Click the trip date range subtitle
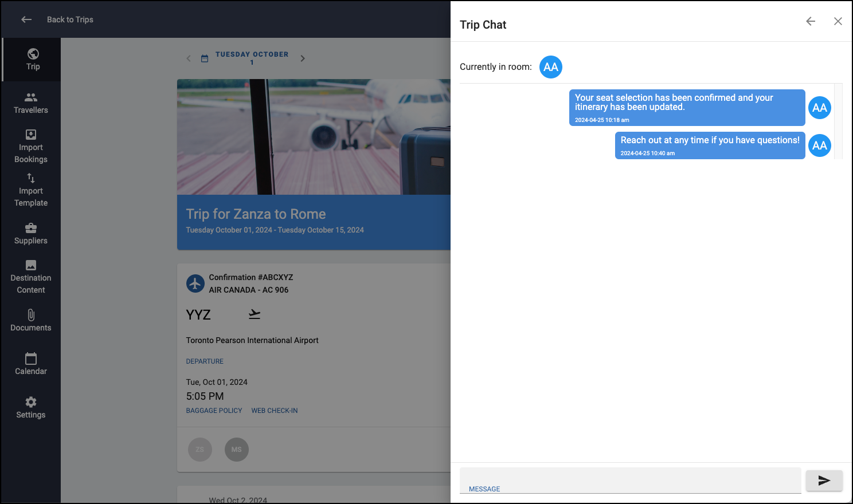The width and height of the screenshot is (853, 504). point(275,230)
